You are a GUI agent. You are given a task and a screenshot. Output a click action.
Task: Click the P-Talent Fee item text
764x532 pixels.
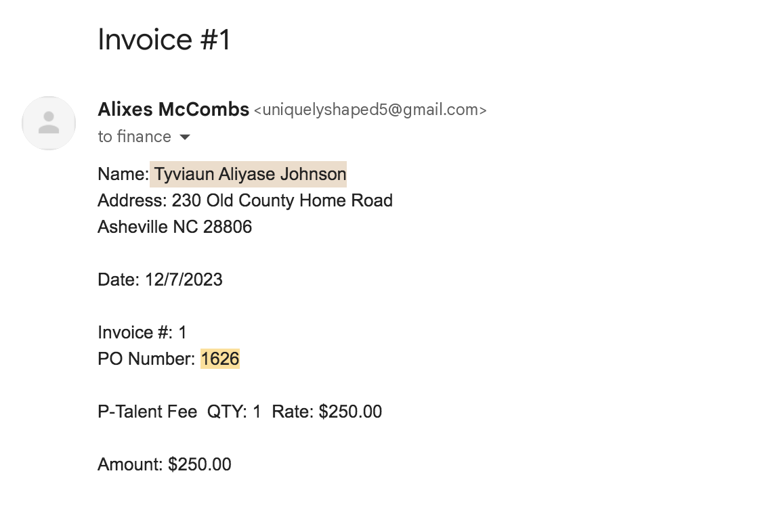(x=147, y=412)
